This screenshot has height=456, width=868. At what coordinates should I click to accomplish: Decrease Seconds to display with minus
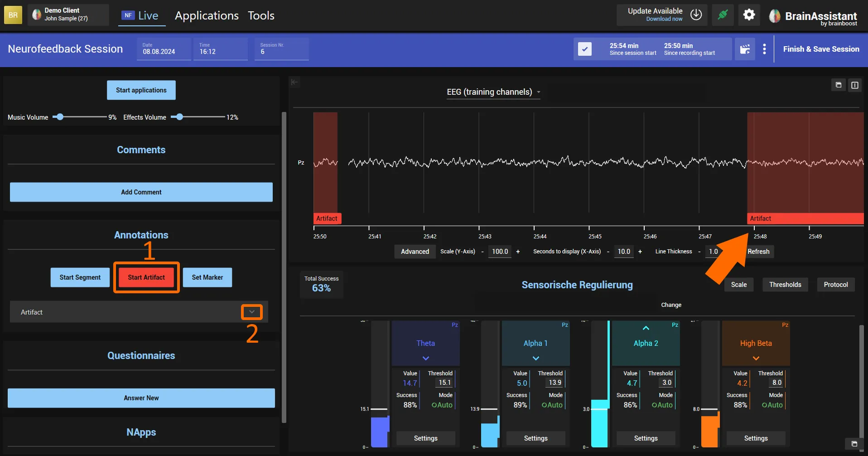(608, 252)
